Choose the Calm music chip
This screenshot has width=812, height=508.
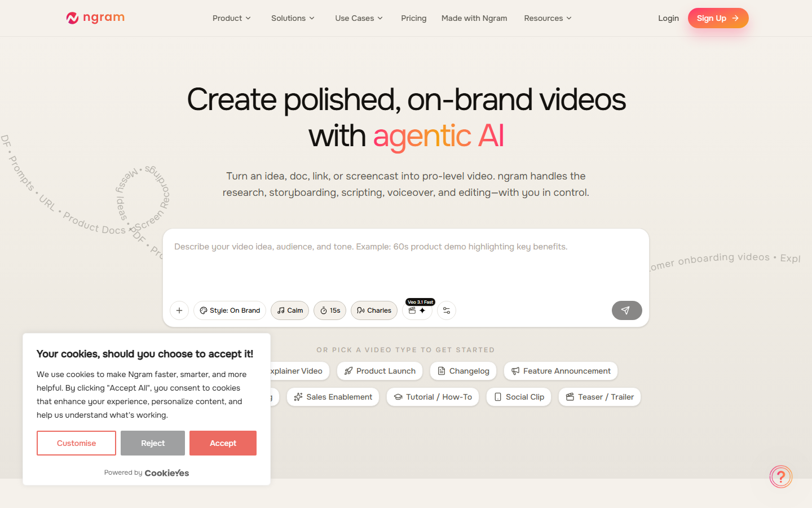[x=290, y=310]
